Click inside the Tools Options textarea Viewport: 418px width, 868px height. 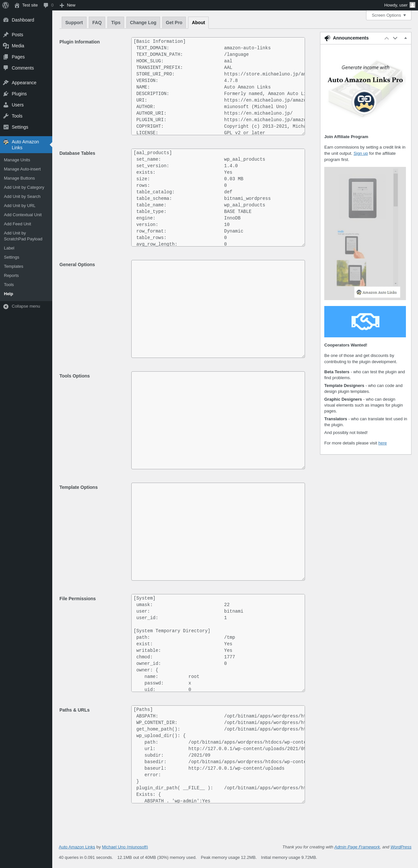(218, 420)
